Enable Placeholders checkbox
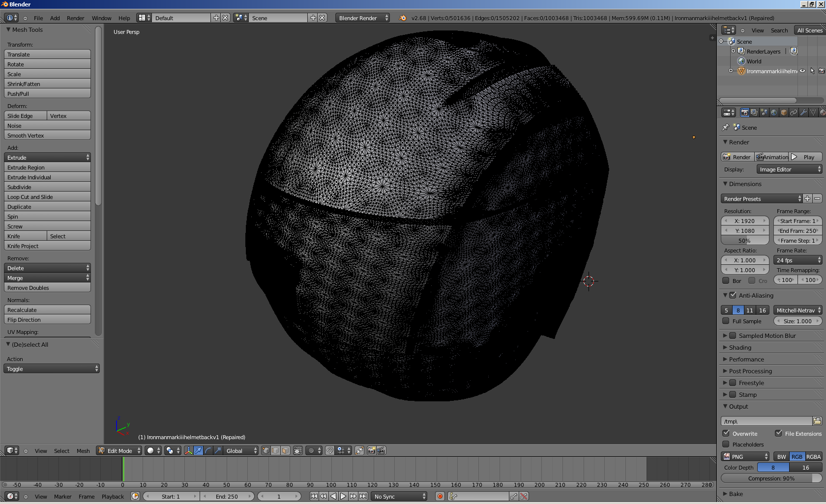 [726, 444]
